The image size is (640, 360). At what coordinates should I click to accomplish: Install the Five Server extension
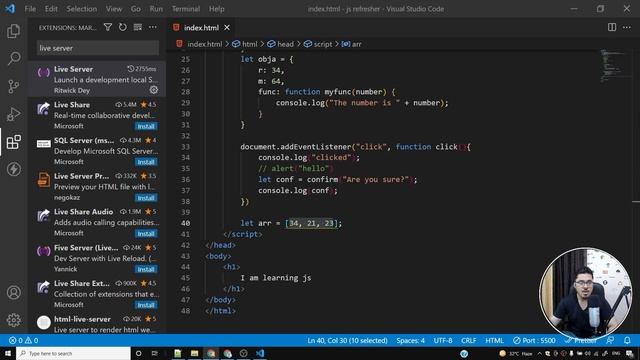click(146, 269)
